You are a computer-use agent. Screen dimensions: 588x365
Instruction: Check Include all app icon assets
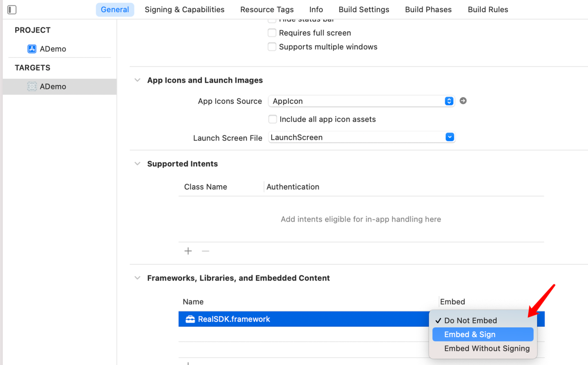click(272, 119)
